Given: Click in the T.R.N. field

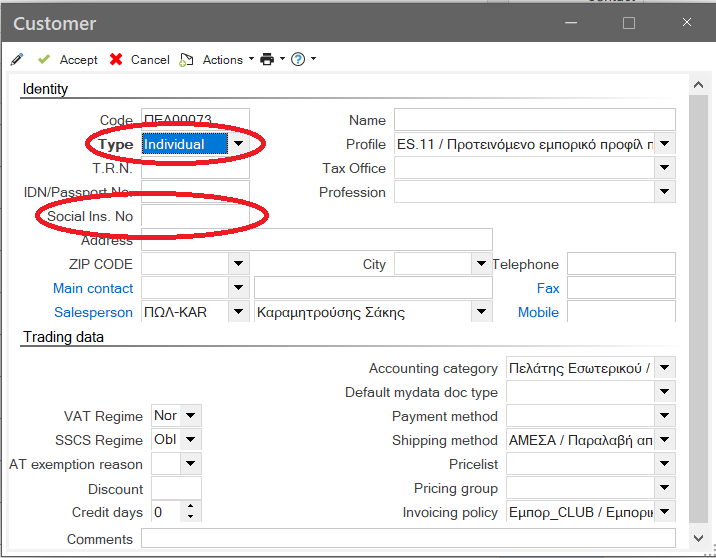Looking at the screenshot, I should click(x=195, y=168).
